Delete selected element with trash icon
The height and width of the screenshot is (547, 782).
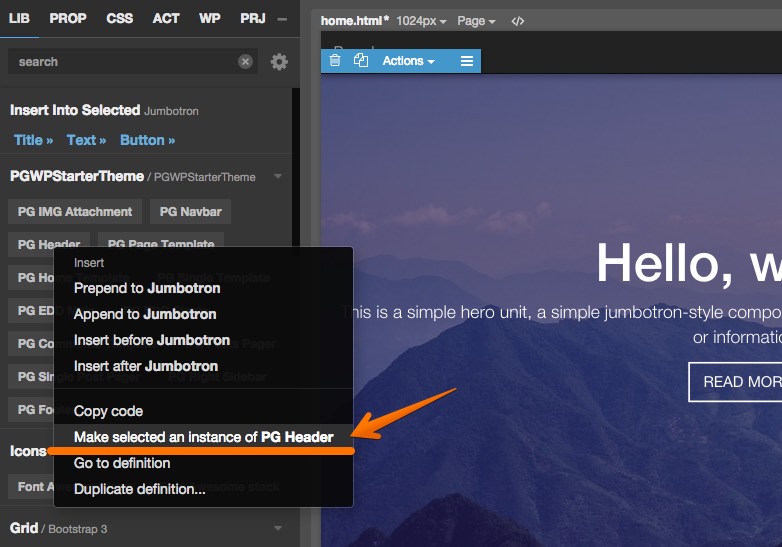[335, 61]
